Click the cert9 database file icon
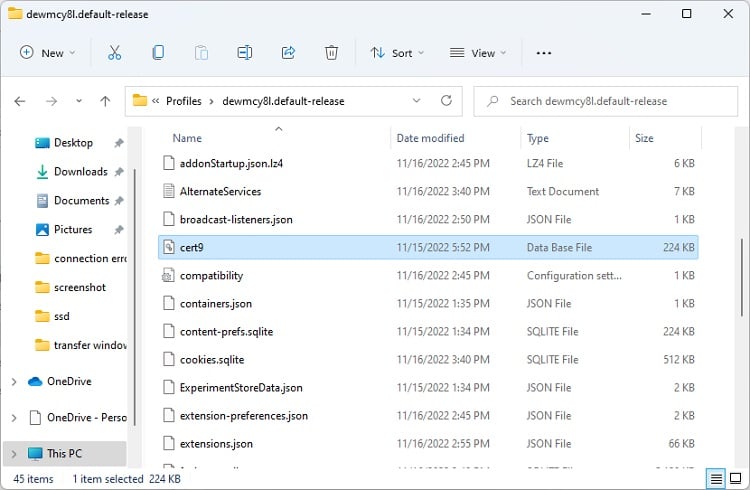The width and height of the screenshot is (750, 490). point(168,247)
